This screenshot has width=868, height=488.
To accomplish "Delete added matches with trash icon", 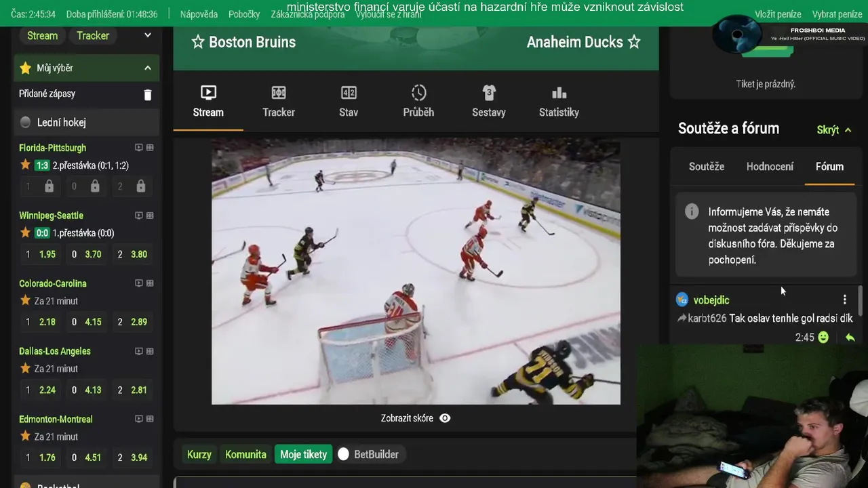I will [x=148, y=95].
